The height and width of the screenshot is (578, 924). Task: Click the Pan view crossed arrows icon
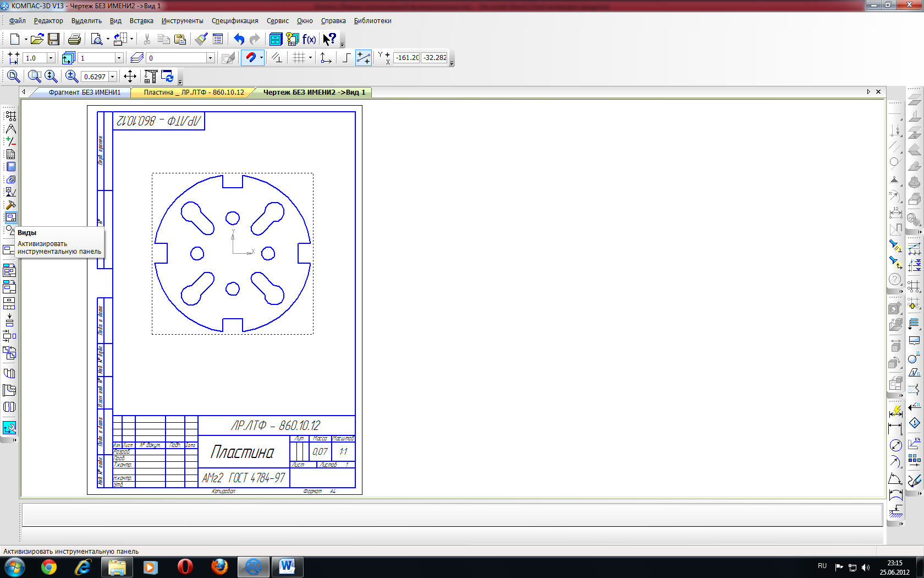pyautogui.click(x=130, y=77)
